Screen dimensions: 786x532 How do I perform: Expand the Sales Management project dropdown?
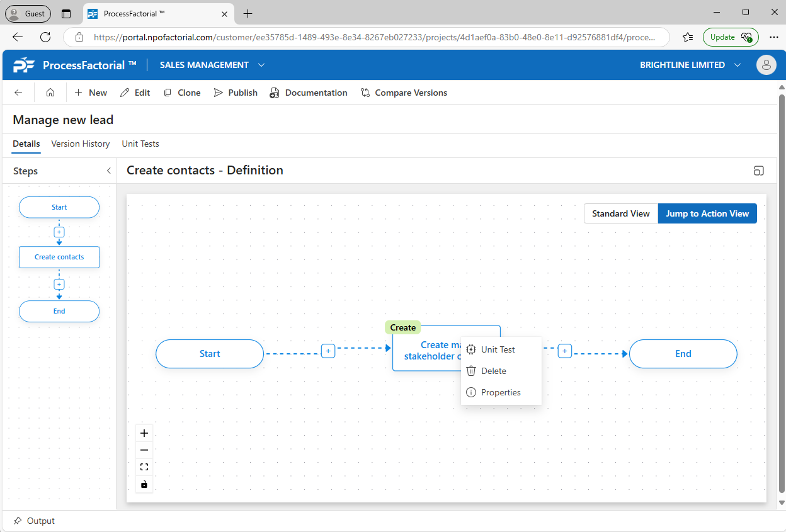click(x=261, y=65)
